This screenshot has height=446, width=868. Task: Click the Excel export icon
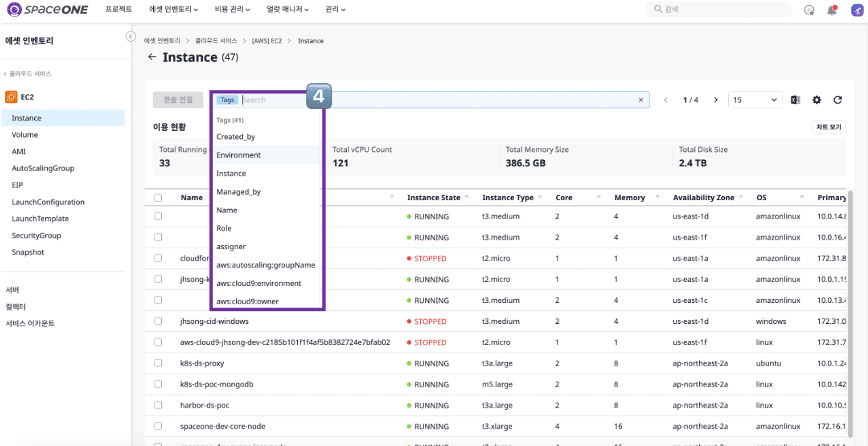click(795, 100)
